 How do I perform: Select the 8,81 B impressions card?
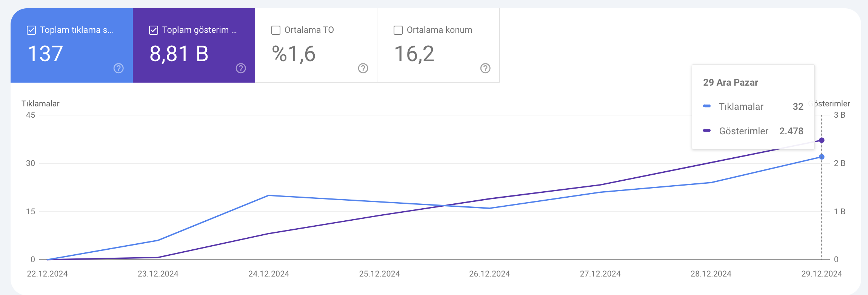tap(194, 45)
